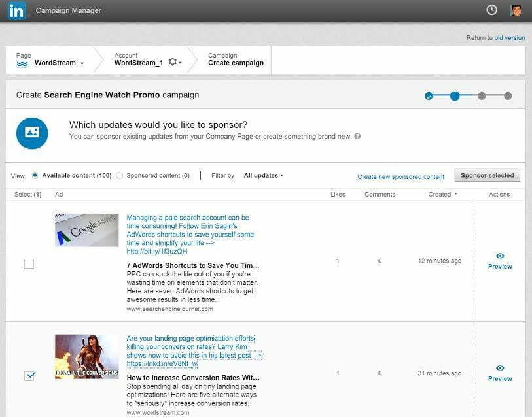Screen dimensions: 532x417
Task: Click the blue sponsored-update image icon
Action: [31, 133]
